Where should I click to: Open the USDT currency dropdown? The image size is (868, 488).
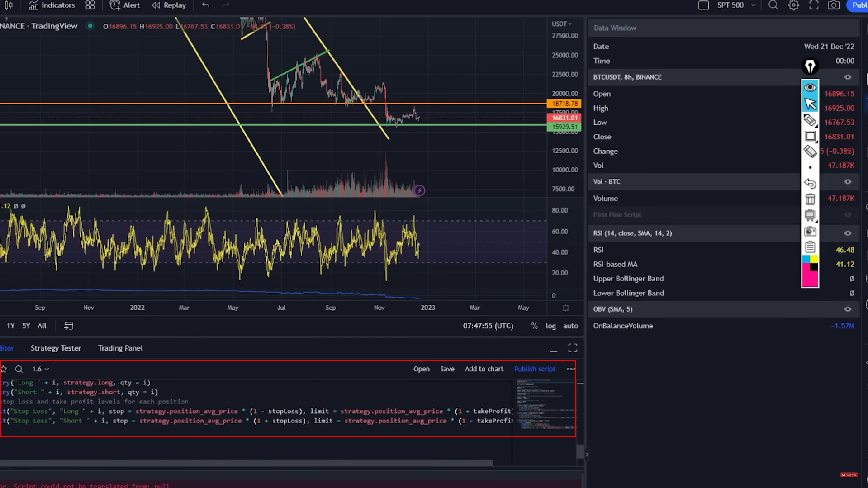coord(562,24)
